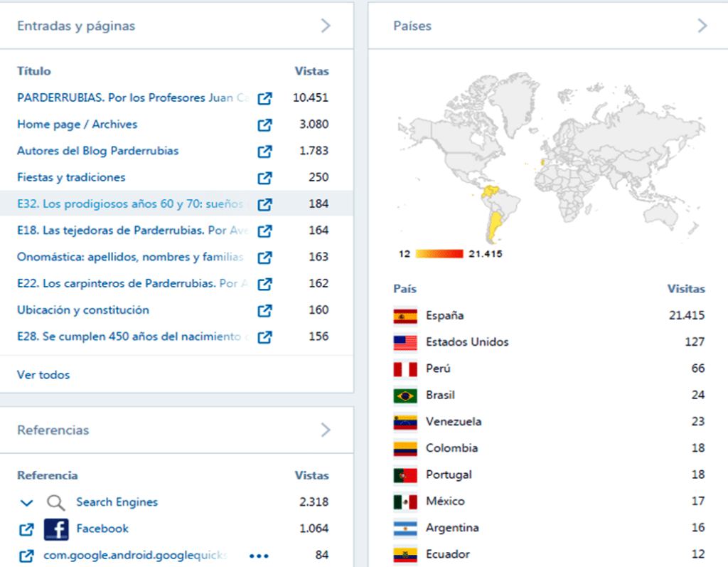Open Referencias panel with its arrow
Image resolution: width=728 pixels, height=567 pixels.
coord(326,430)
